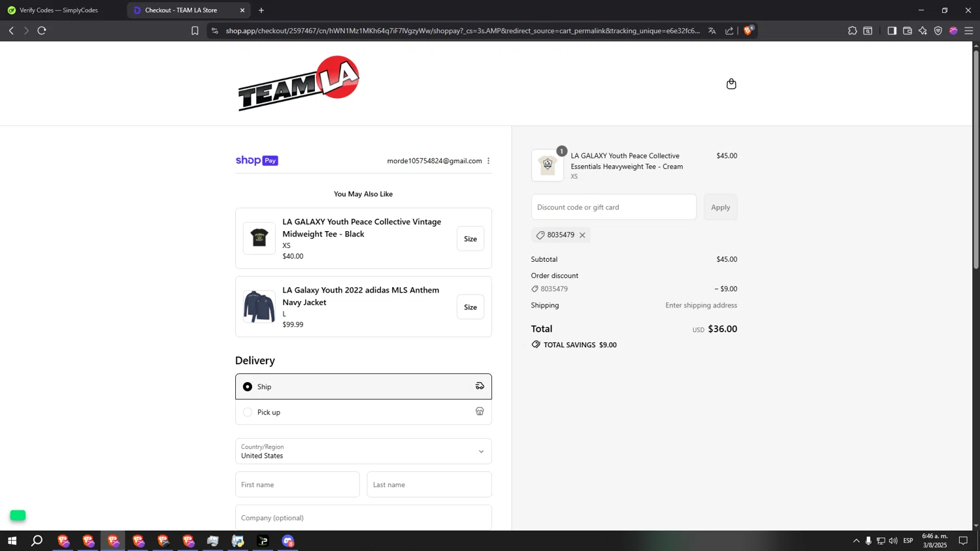Screen dimensions: 980x551
Task: Open the Cream Heavyweight Tee cart thumbnail
Action: click(547, 165)
